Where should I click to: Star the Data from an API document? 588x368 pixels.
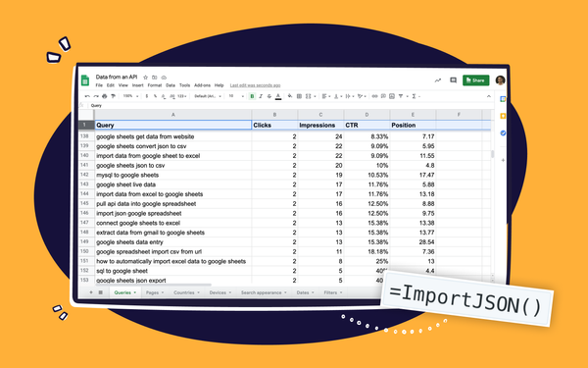click(145, 78)
